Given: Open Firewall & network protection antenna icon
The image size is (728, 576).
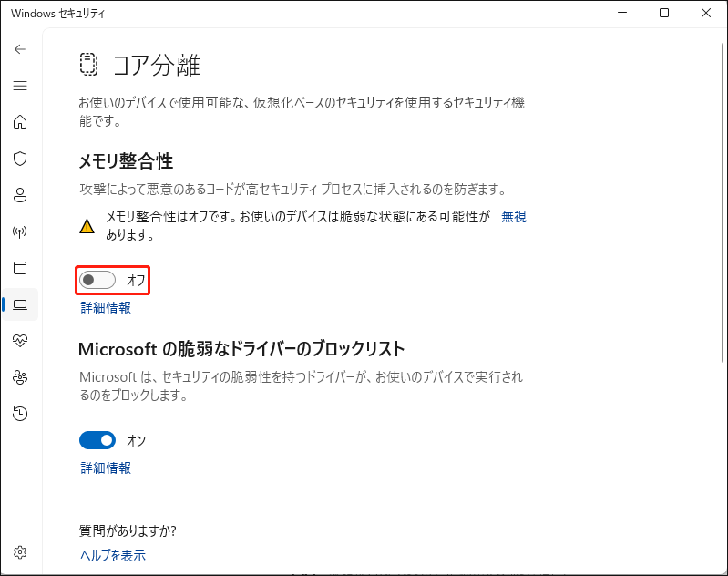Looking at the screenshot, I should tap(20, 231).
